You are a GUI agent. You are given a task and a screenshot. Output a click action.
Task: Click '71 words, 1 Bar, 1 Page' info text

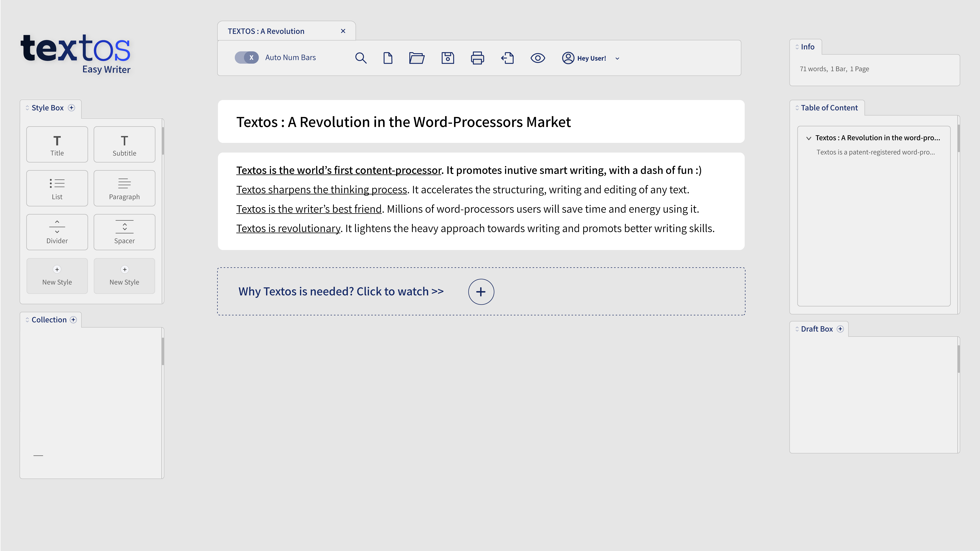[x=834, y=69]
